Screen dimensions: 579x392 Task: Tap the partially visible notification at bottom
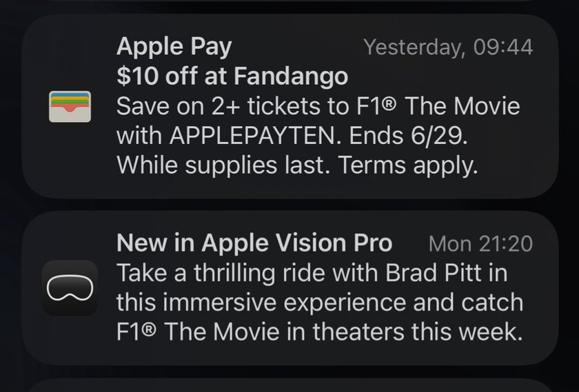point(290,385)
